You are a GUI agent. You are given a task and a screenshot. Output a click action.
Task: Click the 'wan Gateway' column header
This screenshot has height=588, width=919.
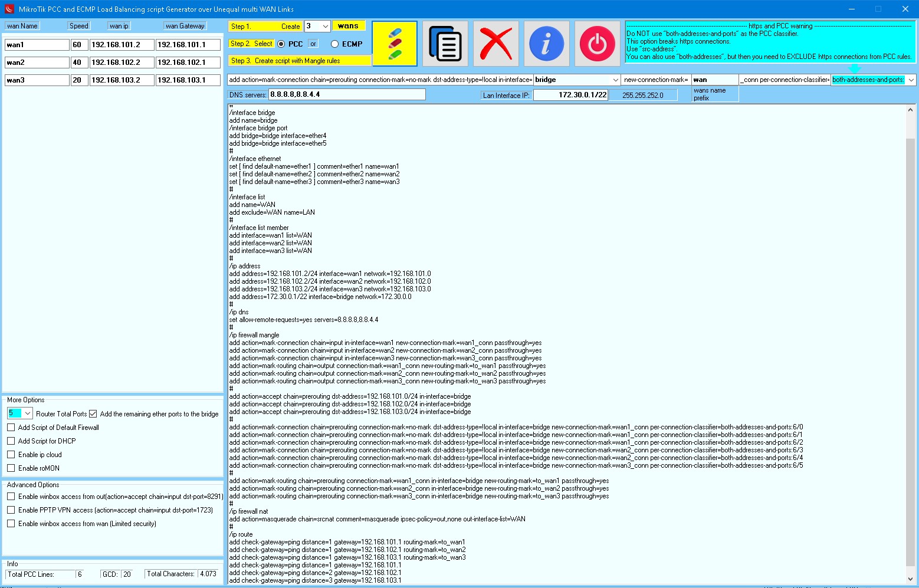click(x=185, y=26)
